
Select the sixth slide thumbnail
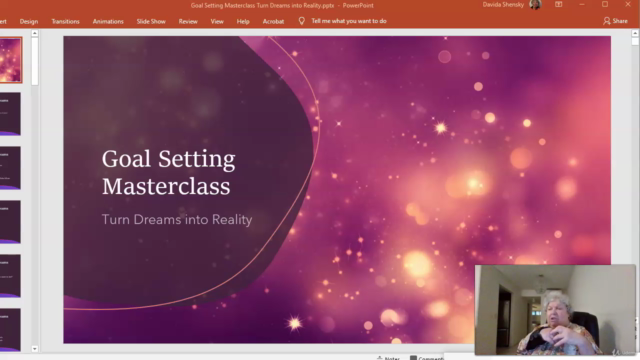[10, 330]
